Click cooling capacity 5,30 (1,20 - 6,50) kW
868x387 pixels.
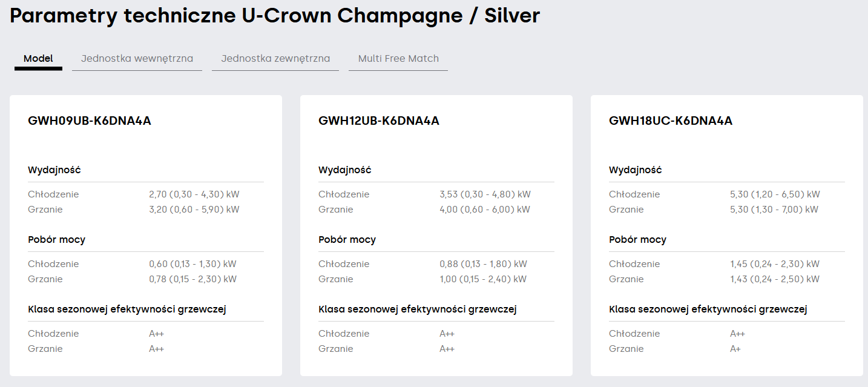tap(775, 194)
